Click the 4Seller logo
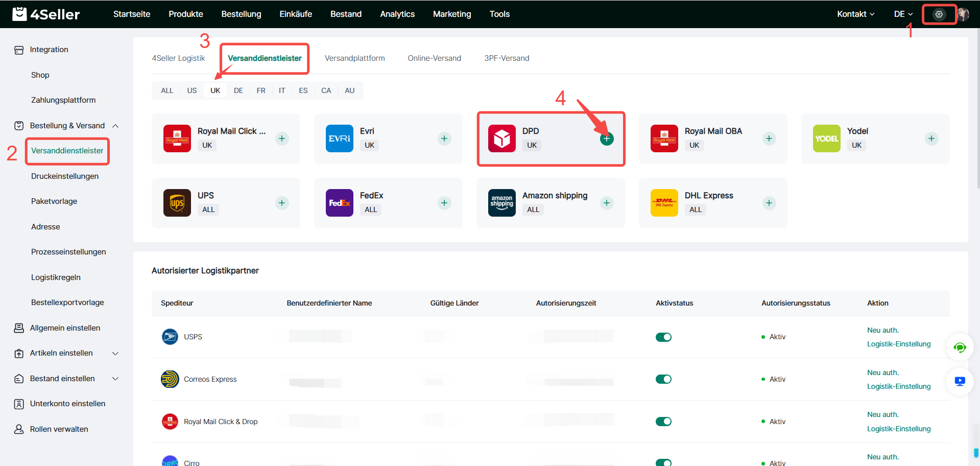The image size is (980, 466). coord(46,14)
